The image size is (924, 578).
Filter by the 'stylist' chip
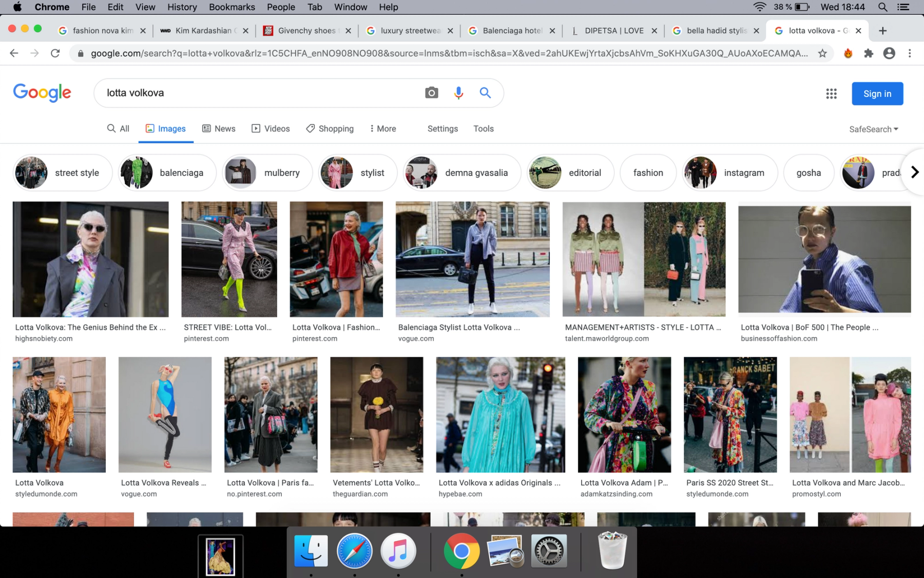coord(358,173)
